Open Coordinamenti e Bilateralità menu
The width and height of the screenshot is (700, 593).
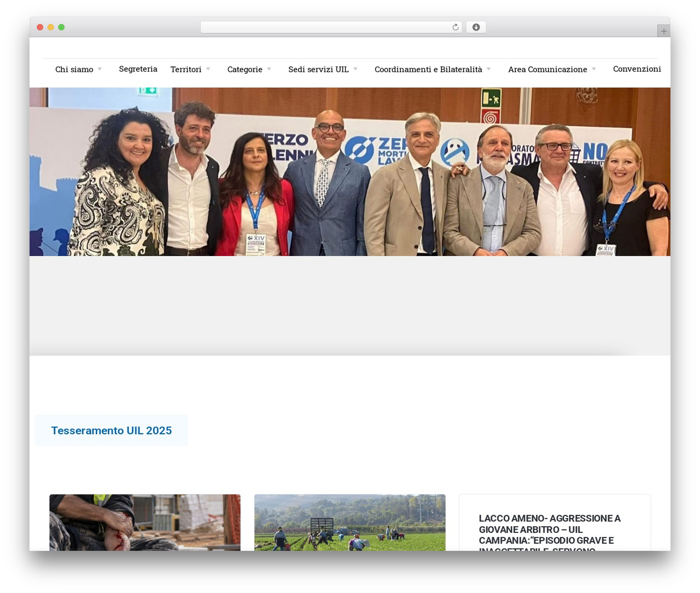[428, 69]
